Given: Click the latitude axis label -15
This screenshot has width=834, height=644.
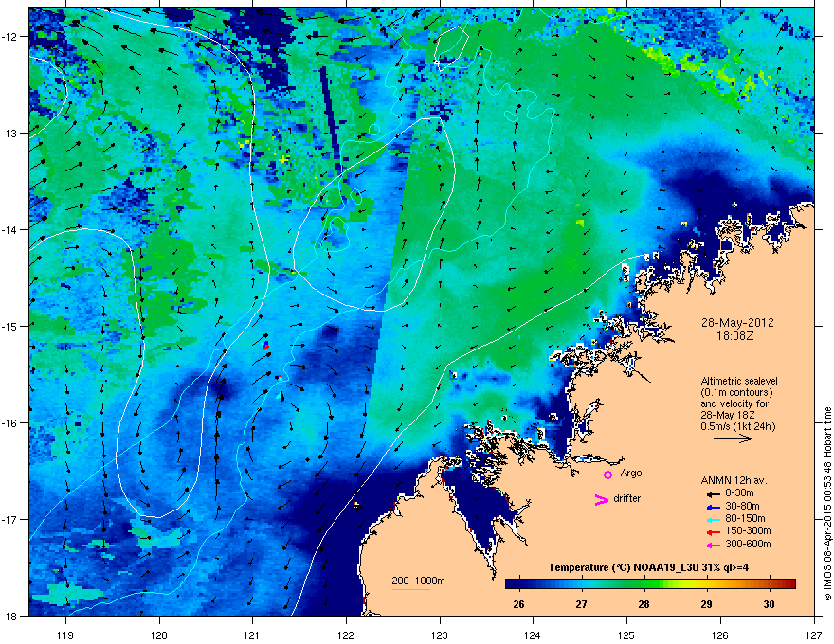Looking at the screenshot, I should [x=10, y=326].
